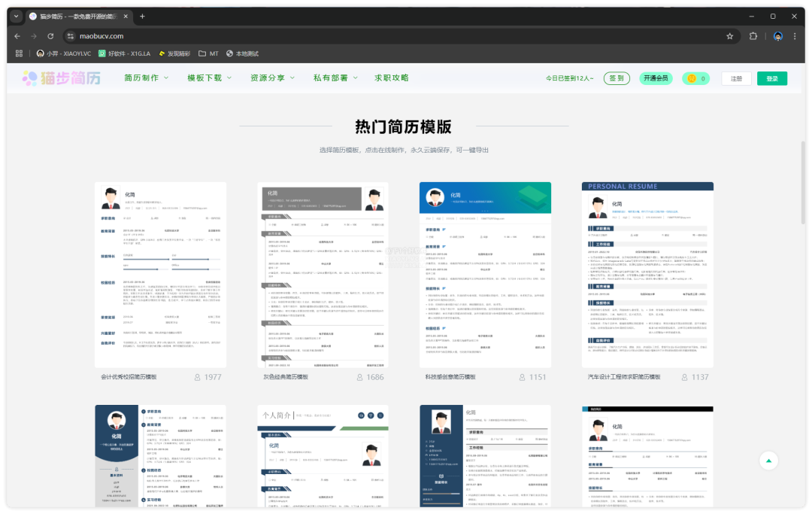This screenshot has height=514, width=812.
Task: Open the 小弈 - XIAOYI.VC bookmark
Action: pos(64,53)
